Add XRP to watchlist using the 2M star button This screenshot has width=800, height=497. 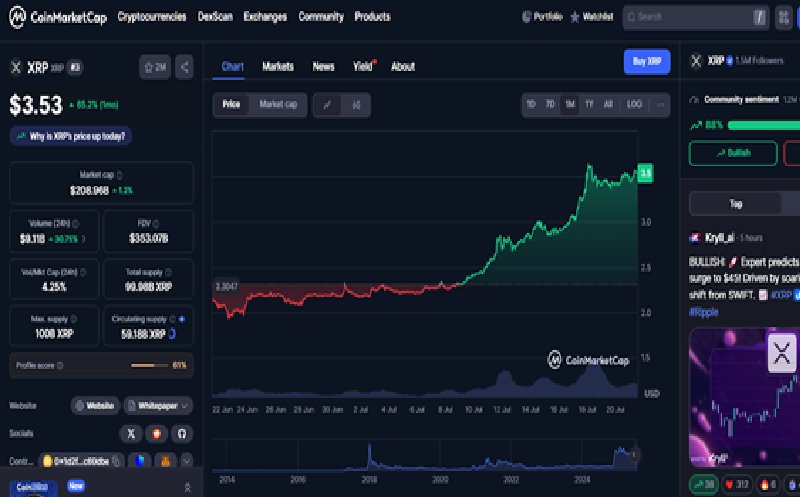(155, 67)
